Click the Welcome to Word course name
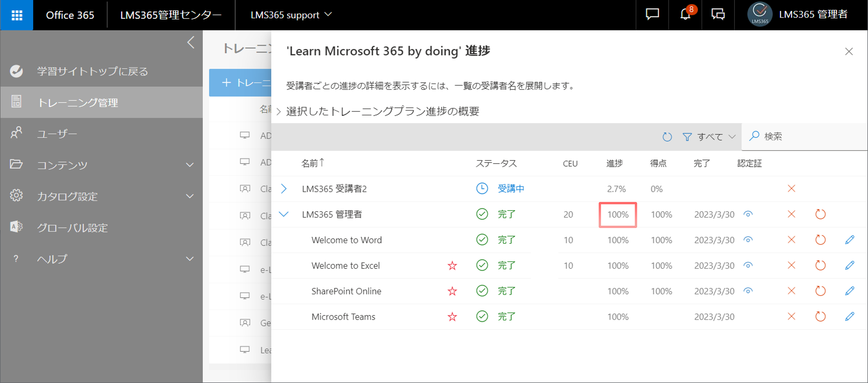 (346, 240)
